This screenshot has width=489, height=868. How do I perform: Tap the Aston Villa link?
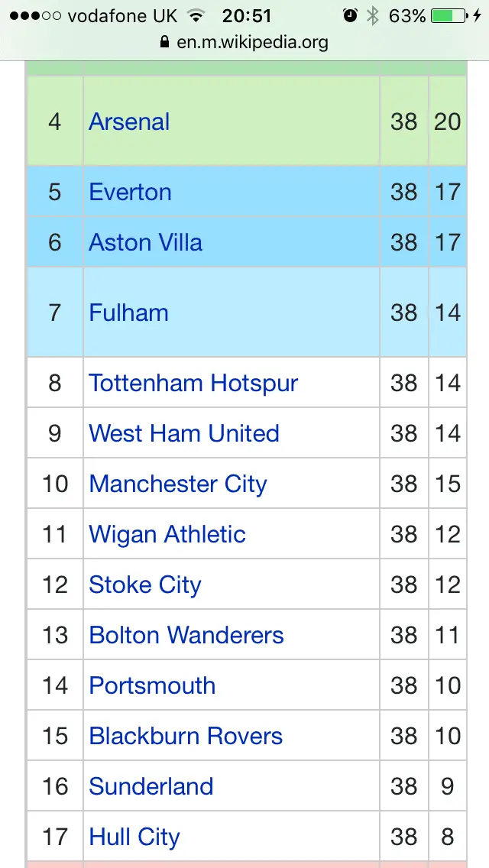(145, 243)
